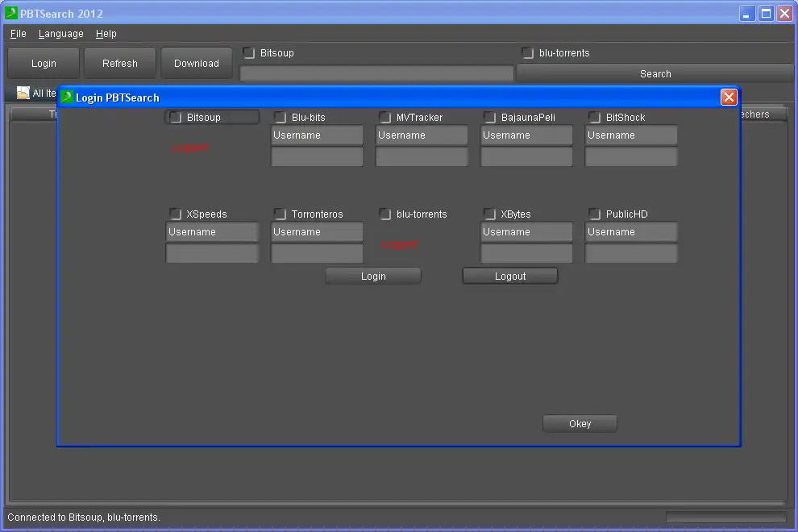Click the Torronteros Username field
The image size is (798, 532).
(x=317, y=231)
